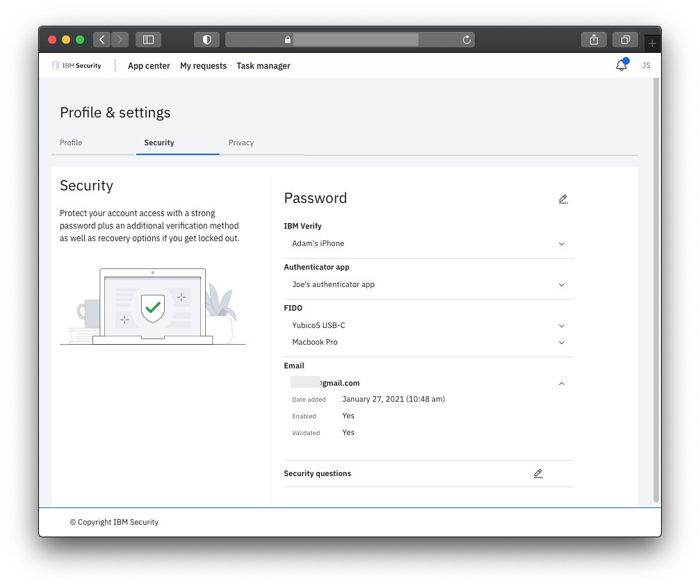Viewport: 700px width, 588px height.
Task: Click 'January 27, 2021 (10:48 am)' date
Action: (393, 399)
